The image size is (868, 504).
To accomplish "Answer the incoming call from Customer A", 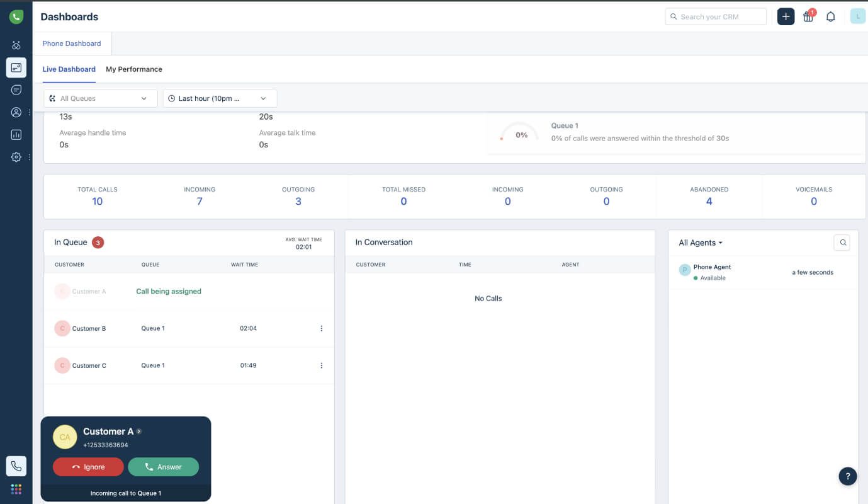I will (163, 467).
